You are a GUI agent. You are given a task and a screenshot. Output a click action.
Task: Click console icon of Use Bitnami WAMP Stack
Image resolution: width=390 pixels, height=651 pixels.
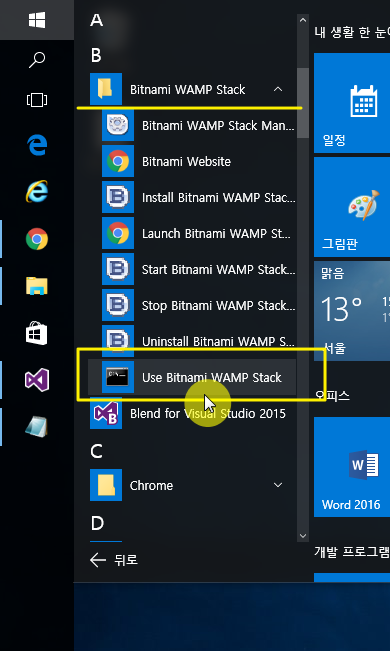pos(118,377)
